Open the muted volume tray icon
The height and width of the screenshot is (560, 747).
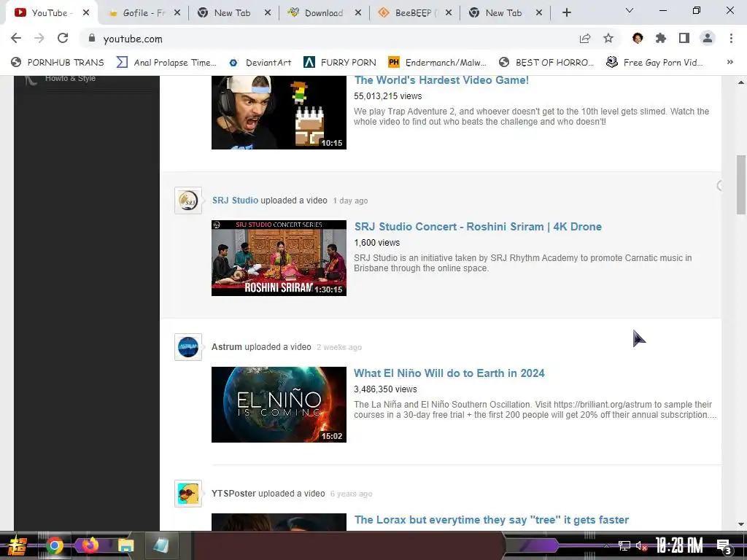640,545
